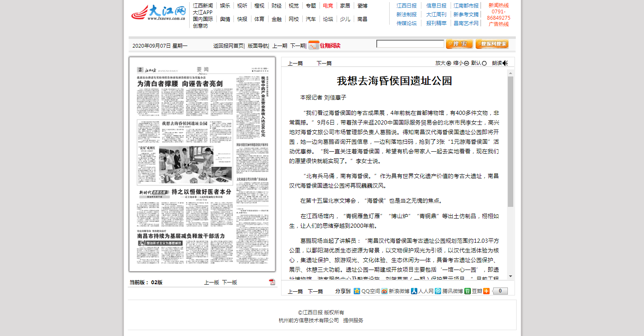The height and width of the screenshot is (336, 644).
Task: Click the article scrollbar down arrow
Action: coord(510,276)
